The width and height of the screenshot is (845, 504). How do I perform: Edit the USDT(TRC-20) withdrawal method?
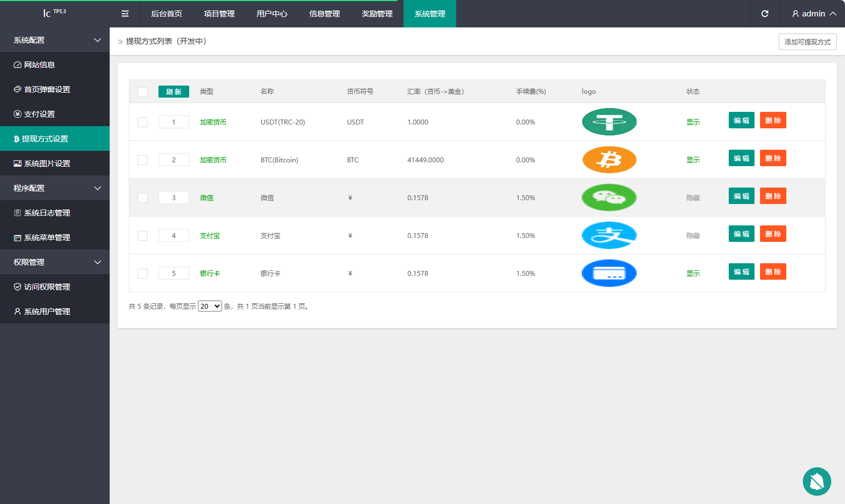pyautogui.click(x=741, y=120)
